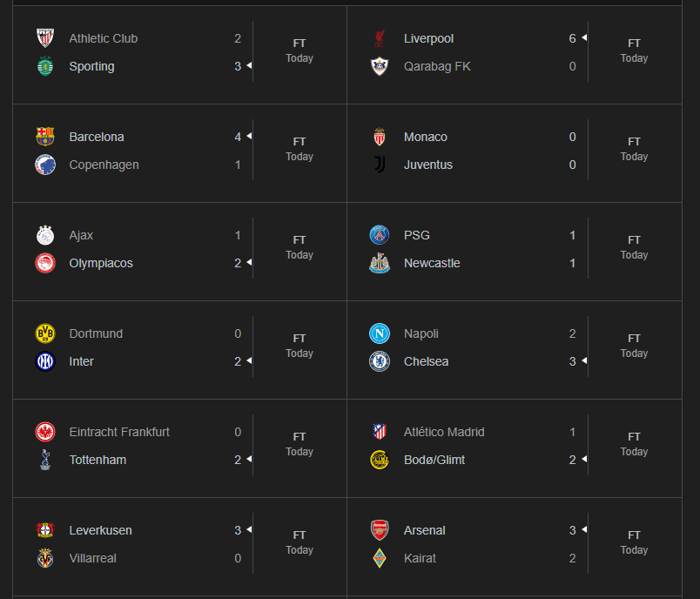Click the Chelsea club crest
Viewport: 700px width, 599px height.
click(x=380, y=361)
